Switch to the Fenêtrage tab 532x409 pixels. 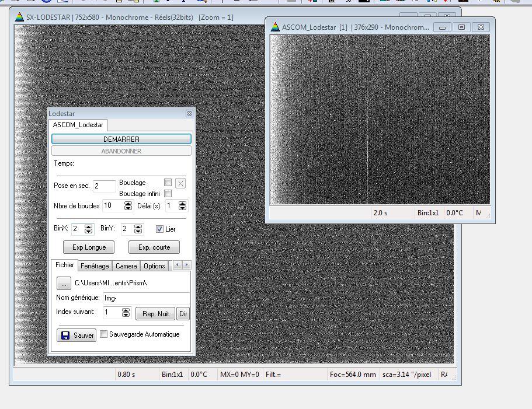95,266
